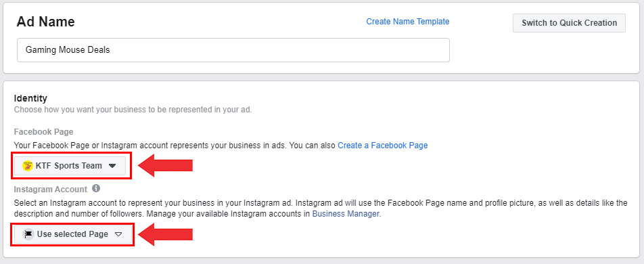
Task: Click the Instagram Account info icon
Action: point(95,189)
